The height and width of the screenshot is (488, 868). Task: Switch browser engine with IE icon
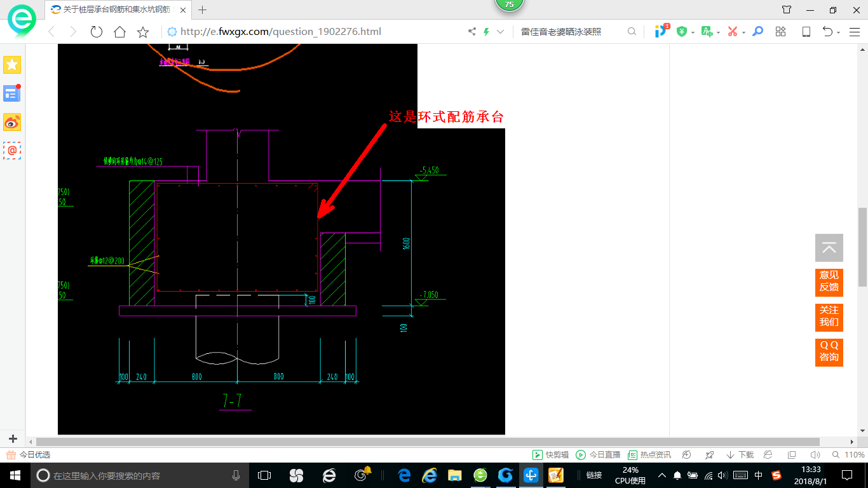(768, 455)
